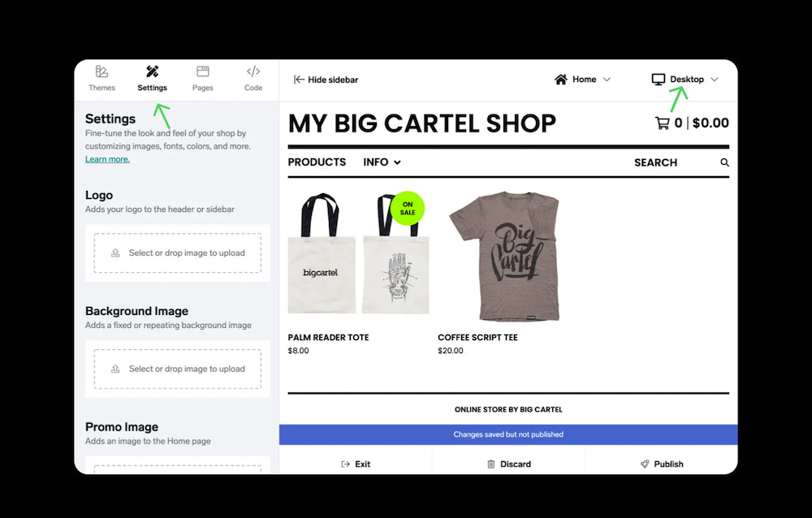Open the Themes tab icon

click(x=101, y=71)
